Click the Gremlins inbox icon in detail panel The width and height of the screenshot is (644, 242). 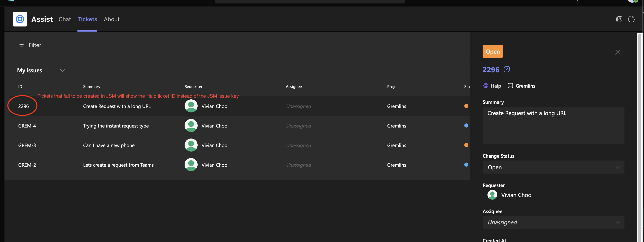tap(510, 86)
